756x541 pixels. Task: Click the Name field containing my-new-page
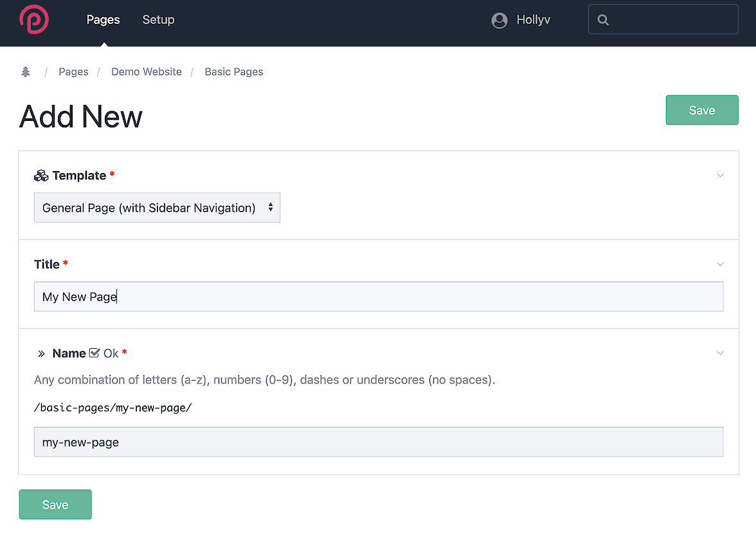tap(378, 442)
